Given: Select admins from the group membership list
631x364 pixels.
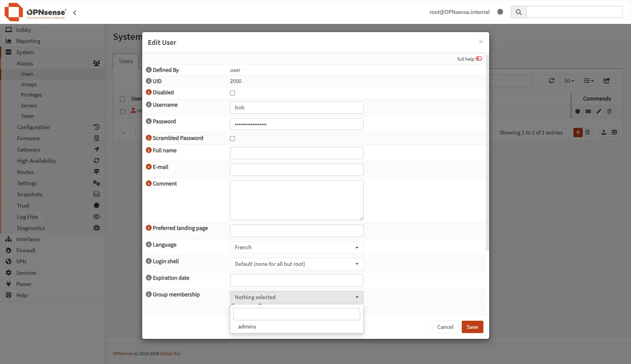Looking at the screenshot, I should pos(247,327).
